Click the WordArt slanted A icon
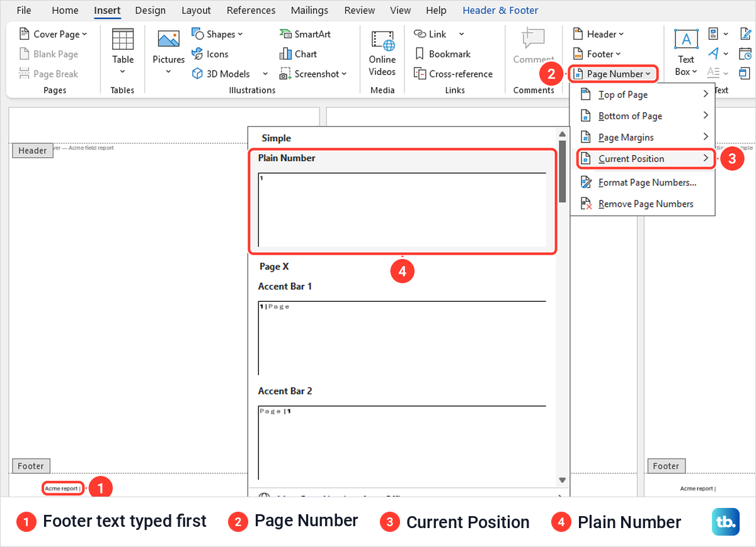 coord(713,54)
